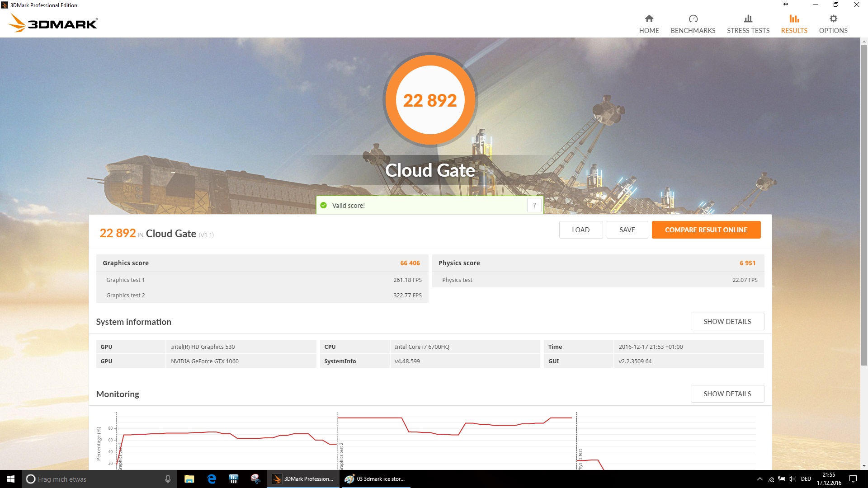Click Compare Result Online button
Screen dimensions: 868x488
tap(706, 230)
